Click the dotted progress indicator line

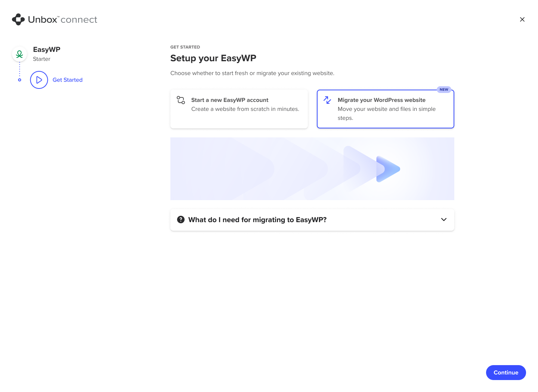click(x=19, y=68)
